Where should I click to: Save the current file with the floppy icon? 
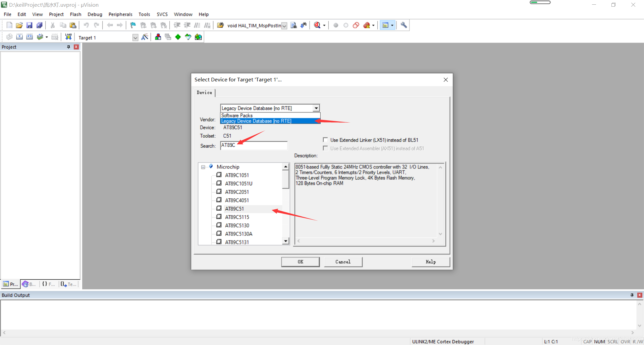[30, 25]
